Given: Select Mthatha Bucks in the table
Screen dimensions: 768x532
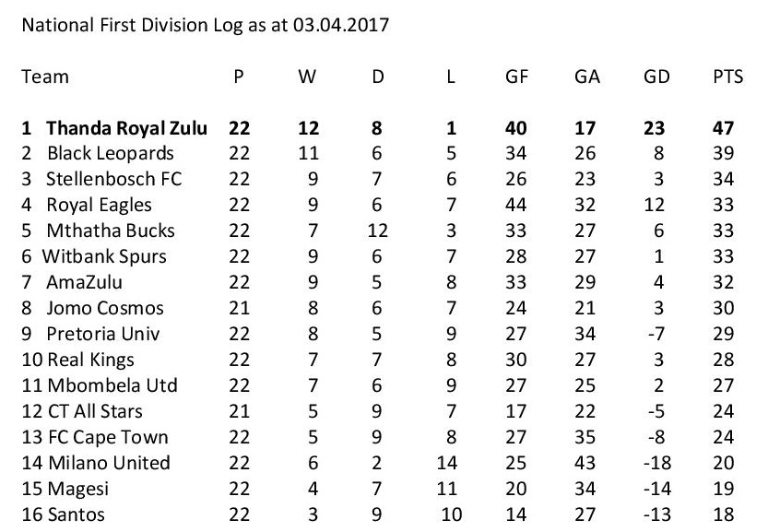Looking at the screenshot, I should (x=110, y=231).
